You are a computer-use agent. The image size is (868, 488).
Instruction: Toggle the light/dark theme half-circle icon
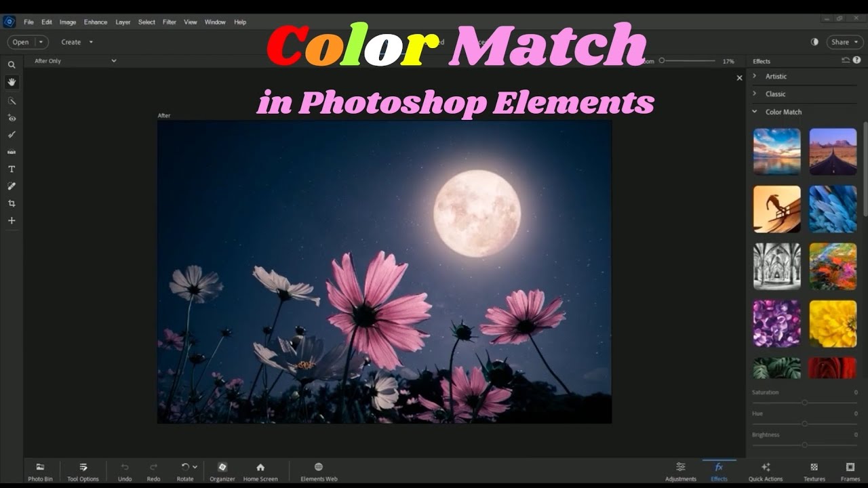click(x=814, y=42)
